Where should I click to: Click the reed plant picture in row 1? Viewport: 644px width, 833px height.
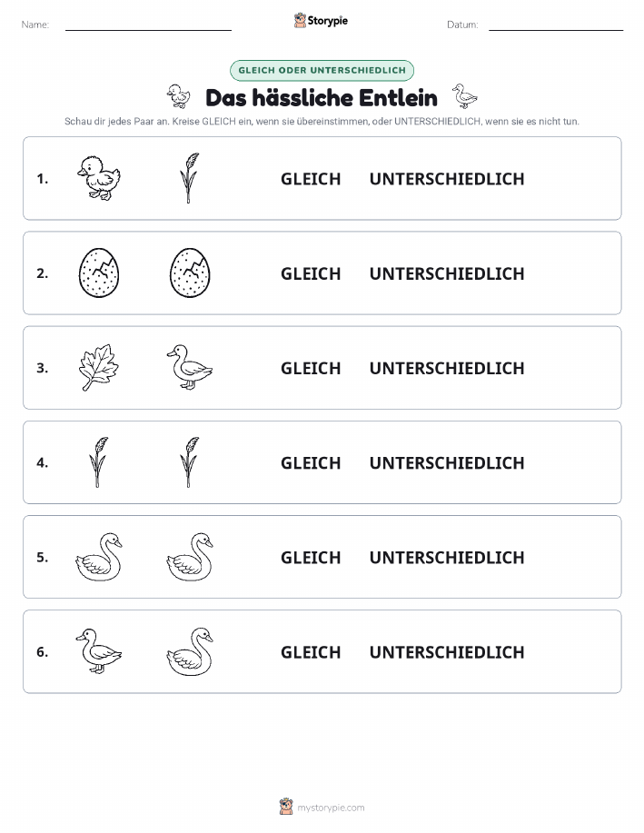point(190,178)
